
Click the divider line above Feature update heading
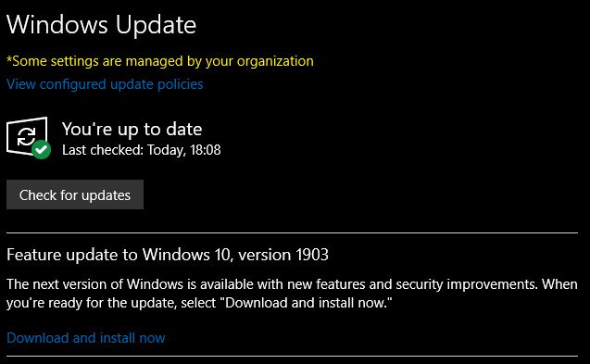(x=292, y=233)
